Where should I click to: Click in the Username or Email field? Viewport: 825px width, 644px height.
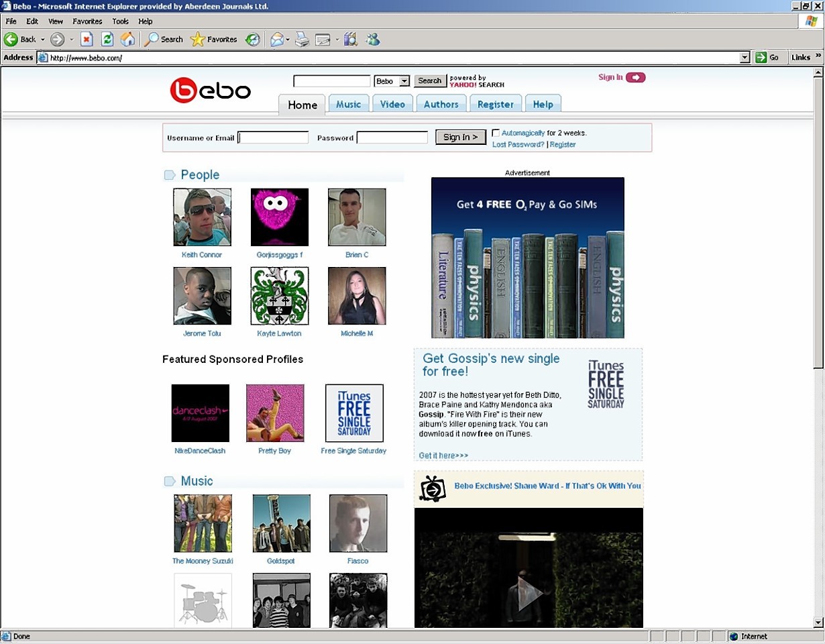(x=274, y=138)
